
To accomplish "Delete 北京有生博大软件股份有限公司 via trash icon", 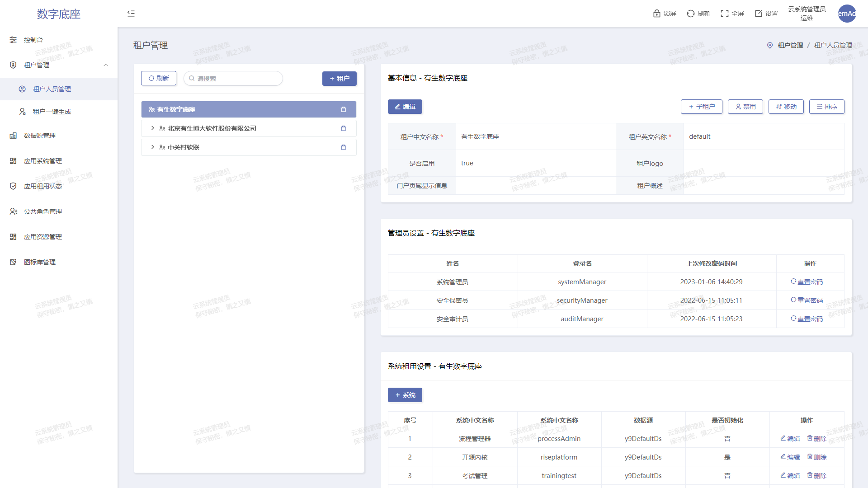I will [x=343, y=128].
